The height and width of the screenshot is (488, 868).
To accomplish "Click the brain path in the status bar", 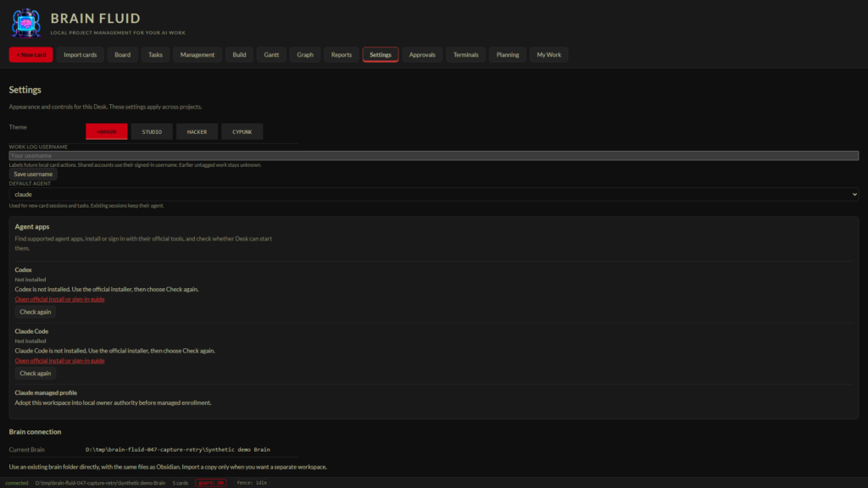I will (100, 483).
